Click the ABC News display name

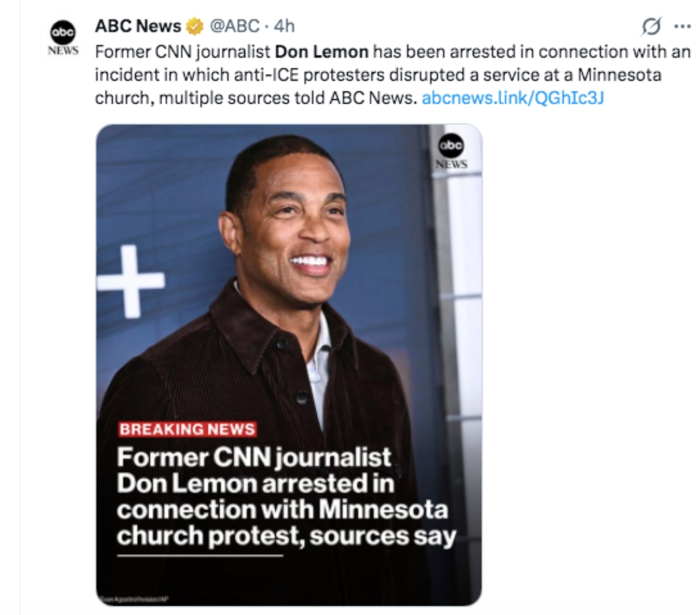pyautogui.click(x=138, y=26)
